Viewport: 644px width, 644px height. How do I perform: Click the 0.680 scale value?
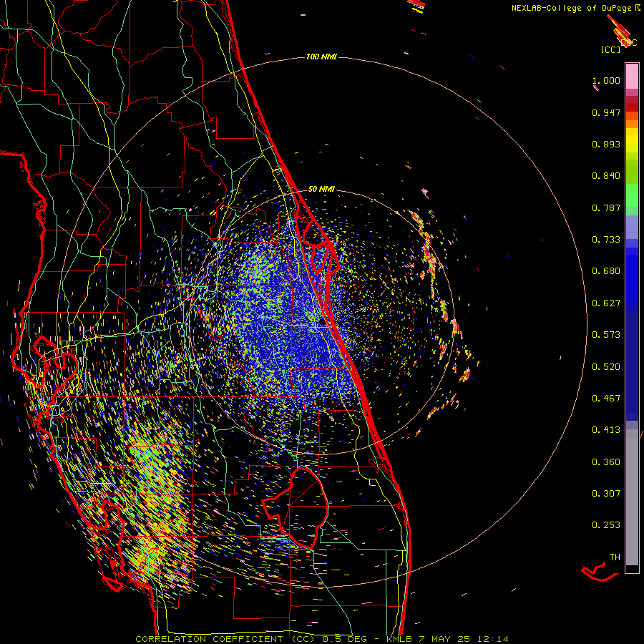click(606, 271)
